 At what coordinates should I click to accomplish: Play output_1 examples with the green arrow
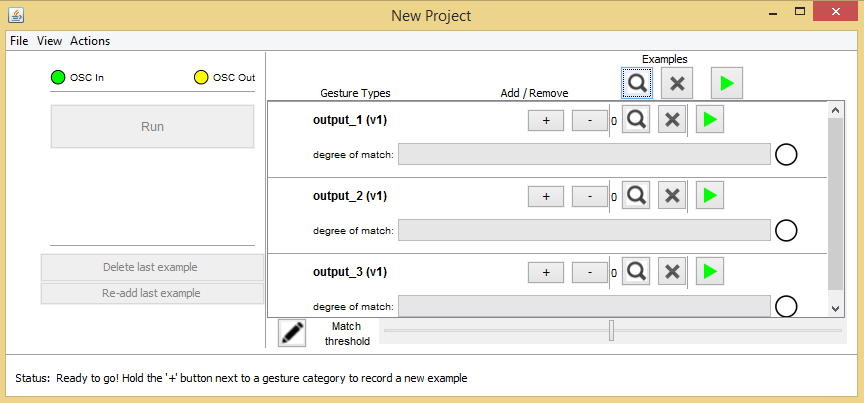point(710,120)
